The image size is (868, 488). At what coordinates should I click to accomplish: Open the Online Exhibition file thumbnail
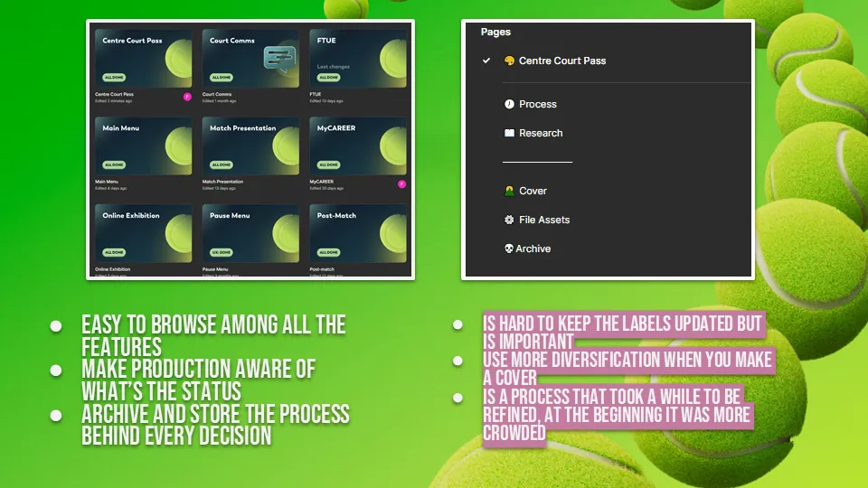click(x=144, y=233)
